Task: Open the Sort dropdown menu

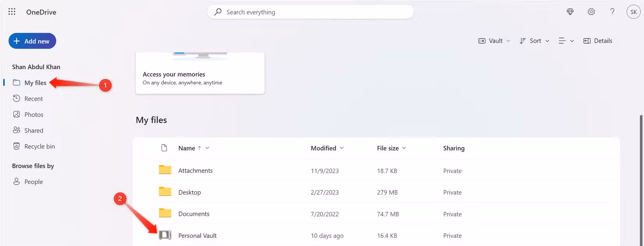Action: point(534,41)
